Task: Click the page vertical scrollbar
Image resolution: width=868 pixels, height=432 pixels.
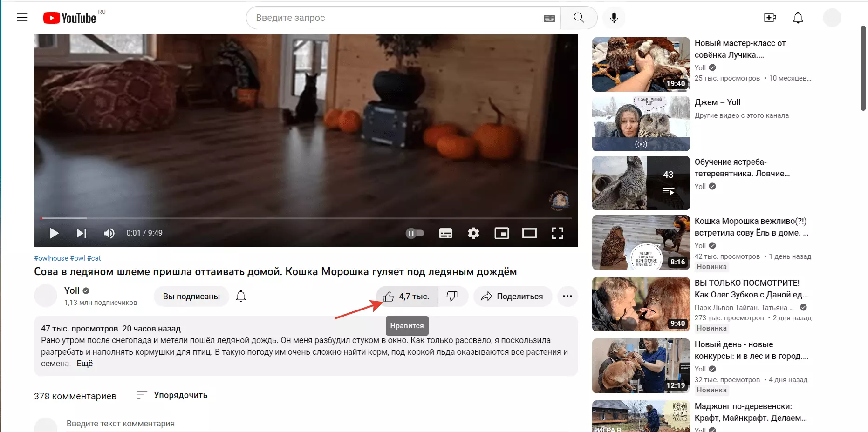Action: click(x=863, y=68)
